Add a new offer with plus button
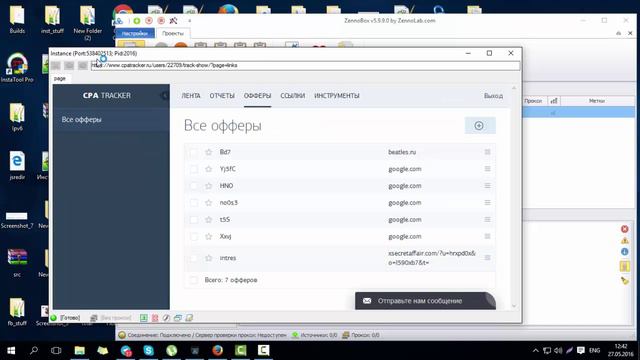640x360 pixels. [480, 126]
